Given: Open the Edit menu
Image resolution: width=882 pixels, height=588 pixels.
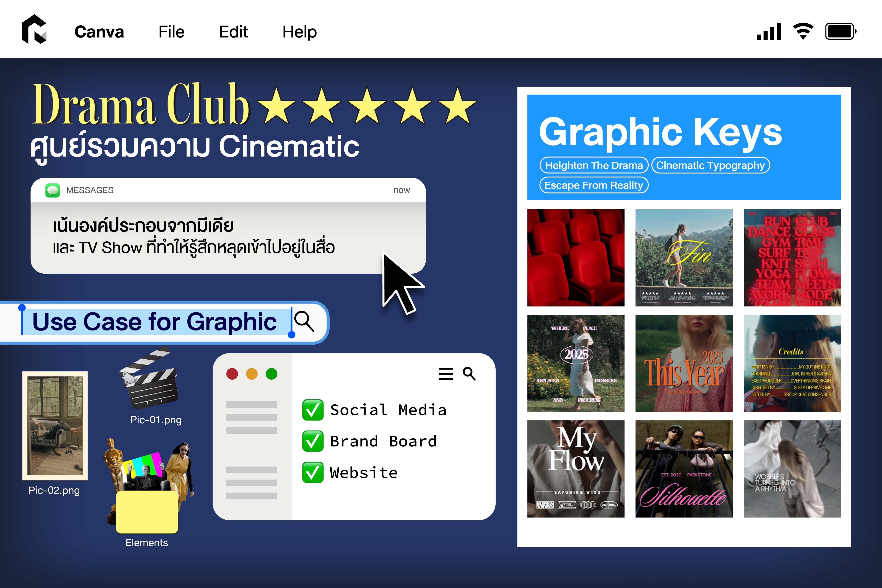Looking at the screenshot, I should coord(233,32).
